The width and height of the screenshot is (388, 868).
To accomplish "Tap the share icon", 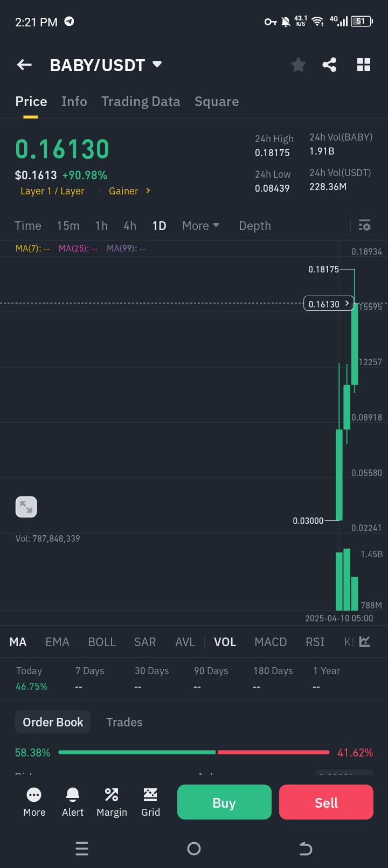I will click(329, 65).
